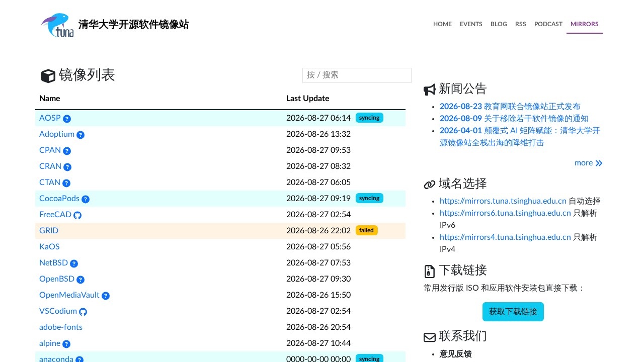Open help icon next to OpenMediaVault
The height and width of the screenshot is (362, 644).
106,296
